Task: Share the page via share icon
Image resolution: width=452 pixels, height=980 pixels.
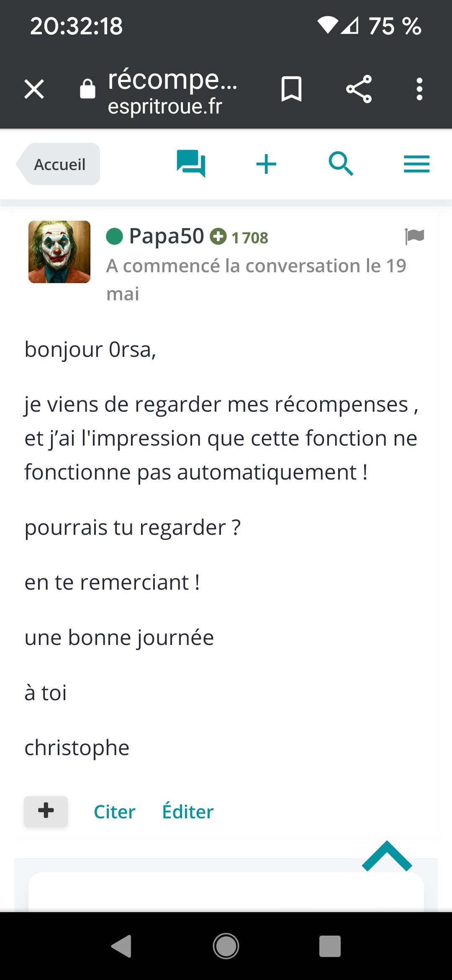Action: click(x=359, y=89)
